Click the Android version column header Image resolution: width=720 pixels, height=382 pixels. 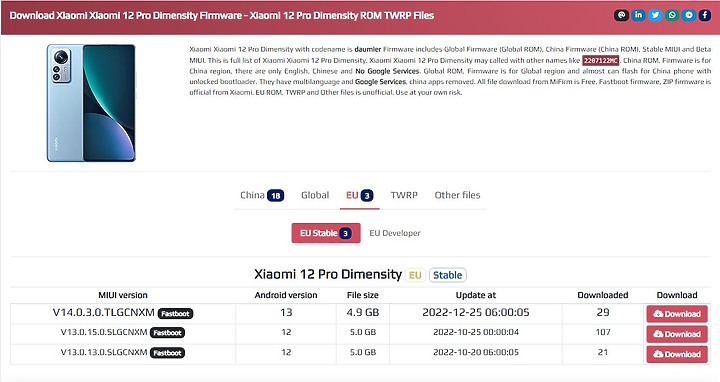(286, 295)
